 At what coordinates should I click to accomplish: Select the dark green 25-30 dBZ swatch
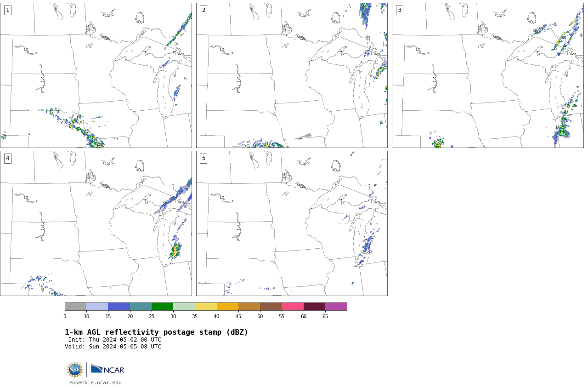click(x=162, y=307)
